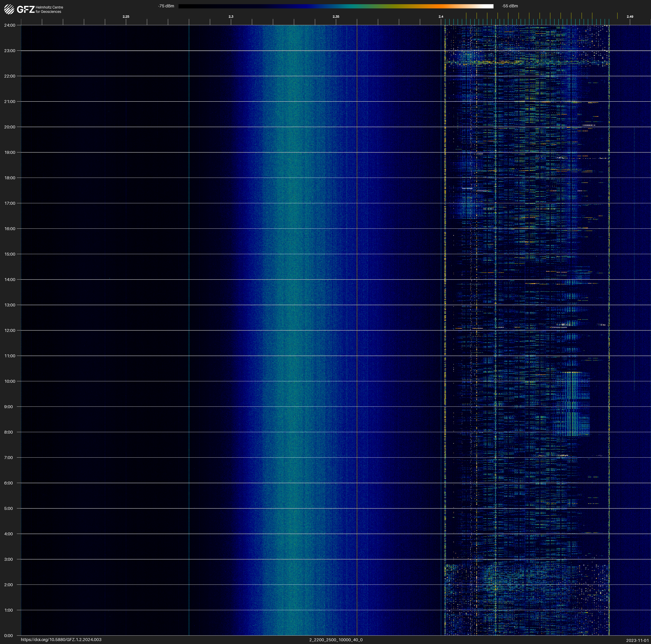Click the 24:00 time axis label
Viewport: 651px width, 644px height.
(x=10, y=25)
